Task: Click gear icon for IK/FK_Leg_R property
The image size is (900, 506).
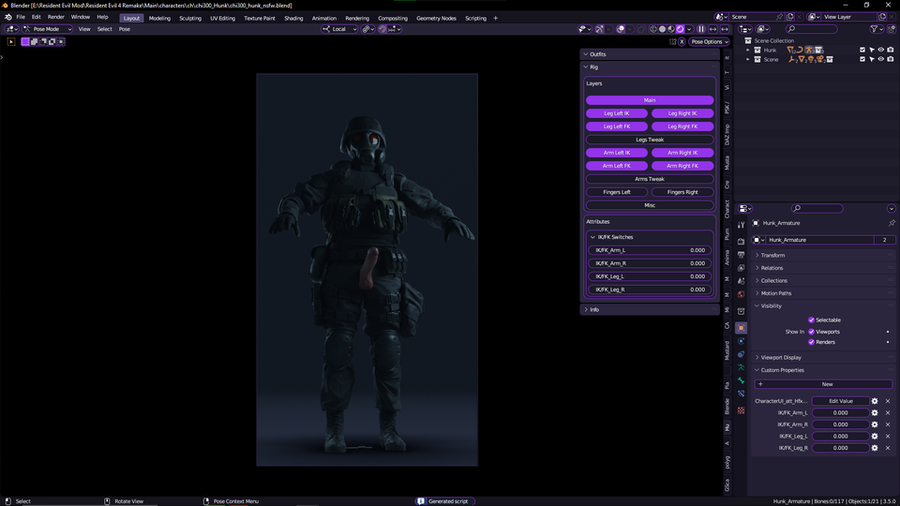Action: [875, 447]
